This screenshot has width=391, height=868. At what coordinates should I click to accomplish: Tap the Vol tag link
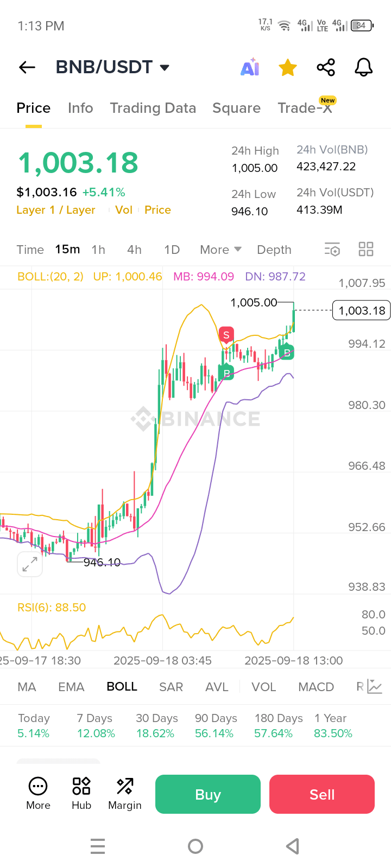click(x=124, y=210)
